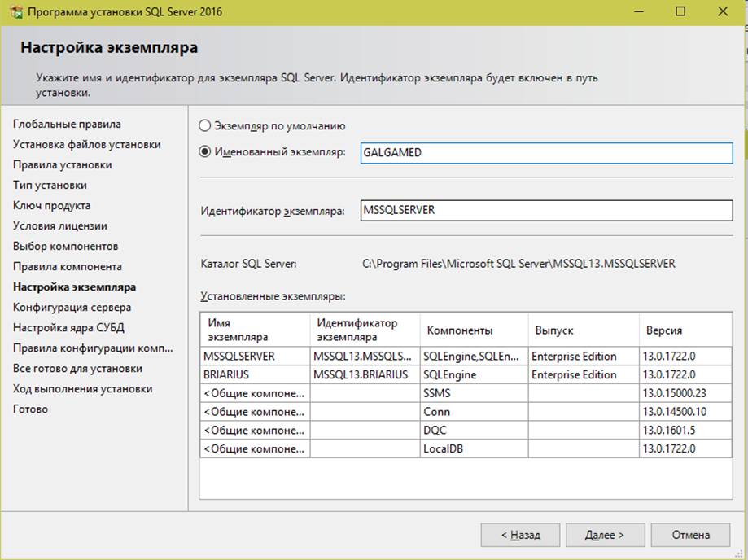This screenshot has width=748, height=560.
Task: Click version 13.0.14500.10 cell
Action: coord(685,412)
